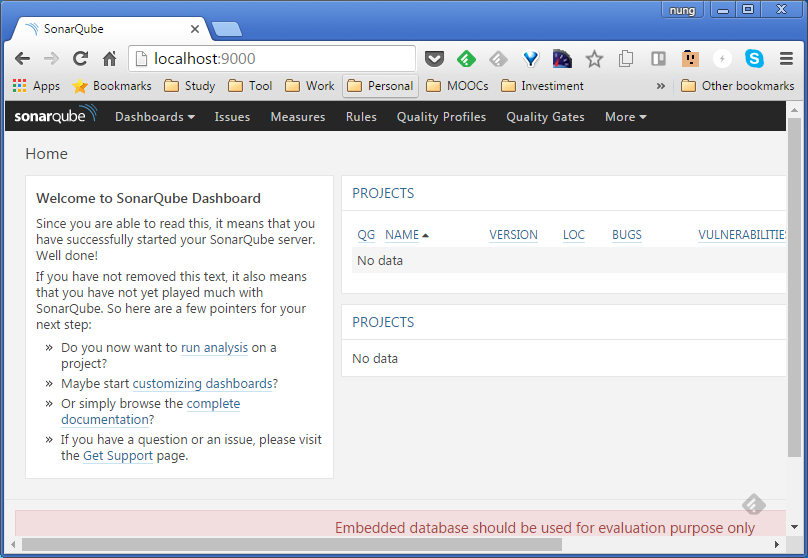Screen dimensions: 808x558
Task: Switch to the SonarQube browser tab
Action: [111, 29]
